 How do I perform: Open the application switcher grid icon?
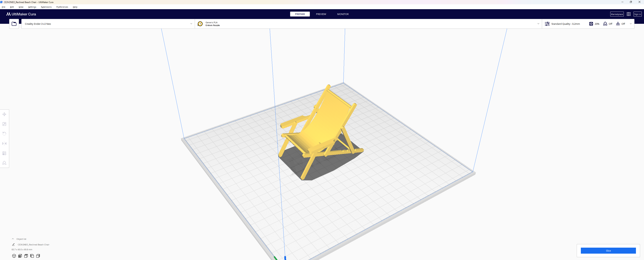tap(628, 14)
